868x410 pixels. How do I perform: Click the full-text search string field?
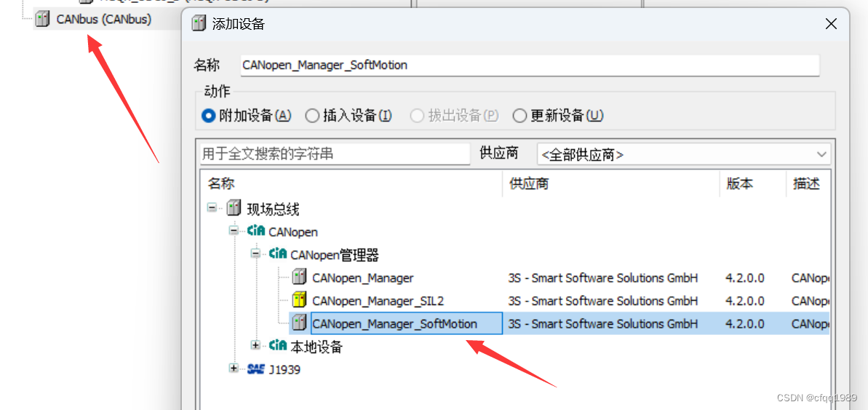click(x=335, y=154)
